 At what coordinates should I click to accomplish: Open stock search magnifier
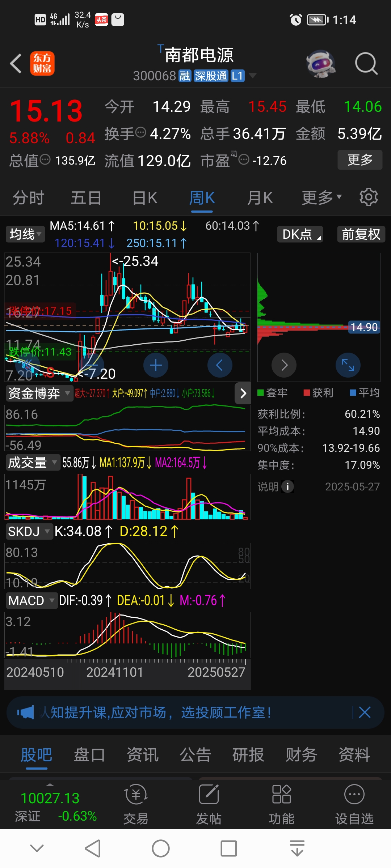(366, 64)
